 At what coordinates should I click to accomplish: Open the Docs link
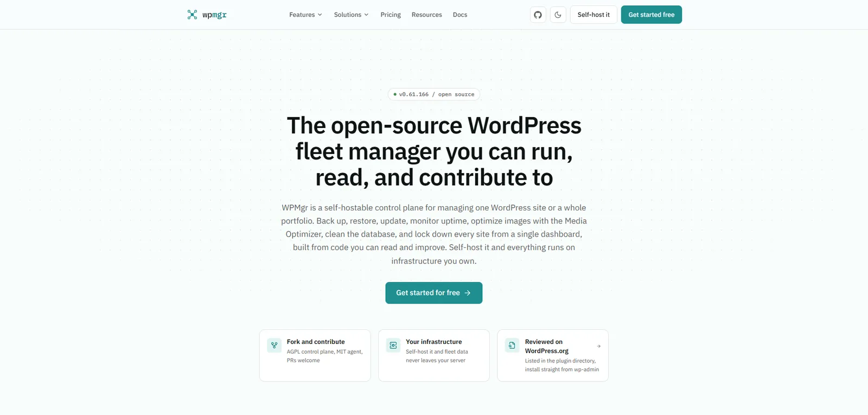point(460,15)
